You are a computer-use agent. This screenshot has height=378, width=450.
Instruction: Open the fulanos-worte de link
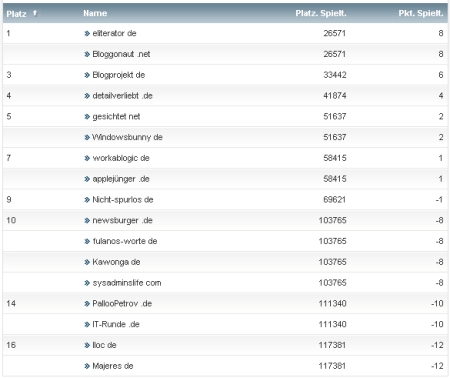click(x=125, y=241)
